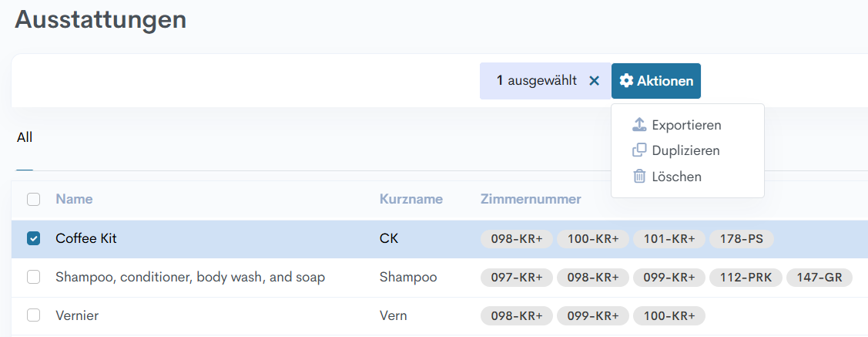Viewport: 868px width, 337px height.
Task: Click the 147-GR room tag
Action: [819, 277]
